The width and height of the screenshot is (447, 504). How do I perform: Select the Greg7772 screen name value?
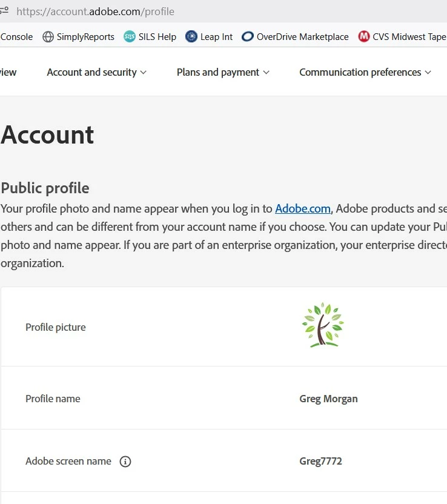pos(320,461)
